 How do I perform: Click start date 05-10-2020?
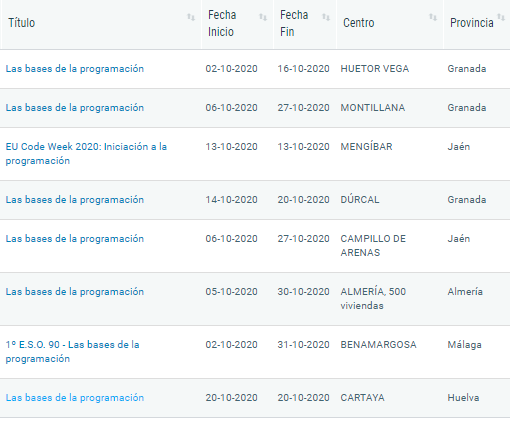coord(231,292)
